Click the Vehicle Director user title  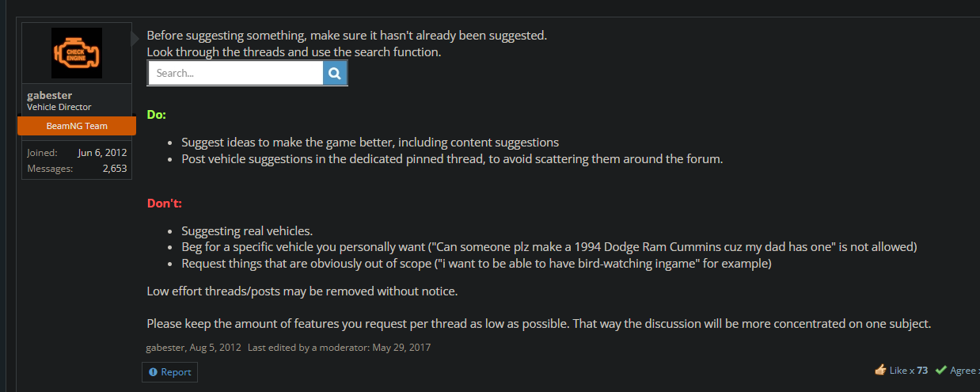[x=59, y=107]
